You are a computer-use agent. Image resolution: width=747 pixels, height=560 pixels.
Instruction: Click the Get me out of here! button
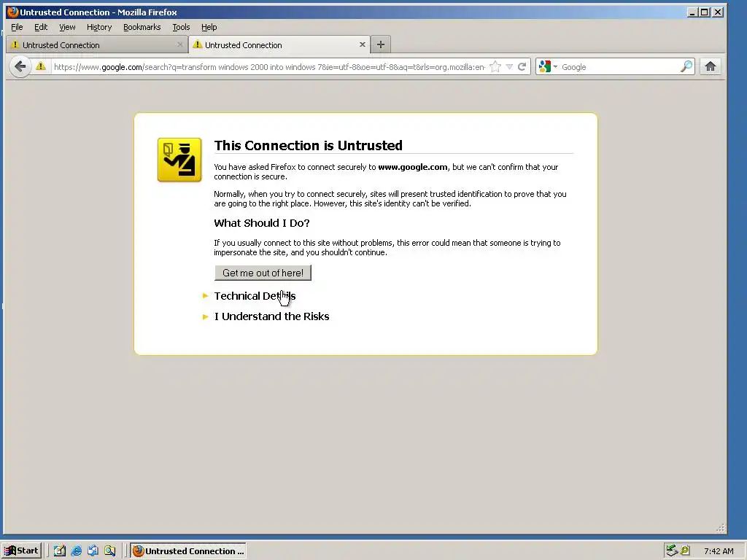(263, 273)
